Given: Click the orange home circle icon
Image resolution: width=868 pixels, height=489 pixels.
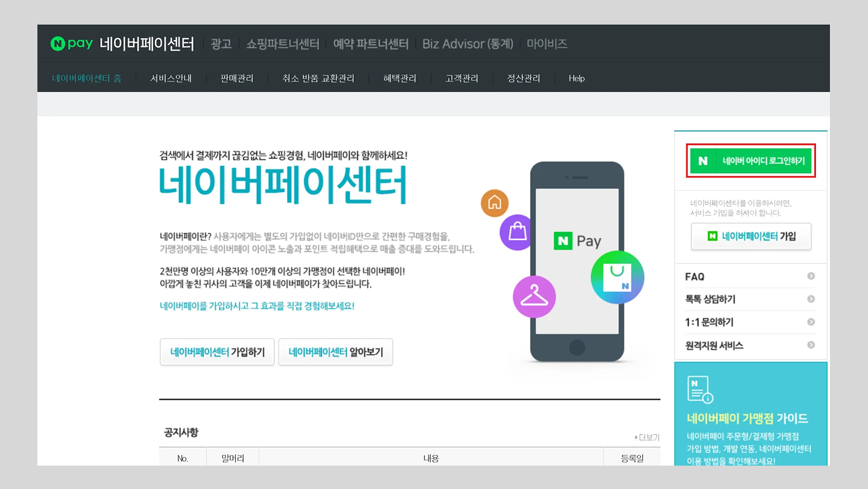Looking at the screenshot, I should click(x=495, y=203).
